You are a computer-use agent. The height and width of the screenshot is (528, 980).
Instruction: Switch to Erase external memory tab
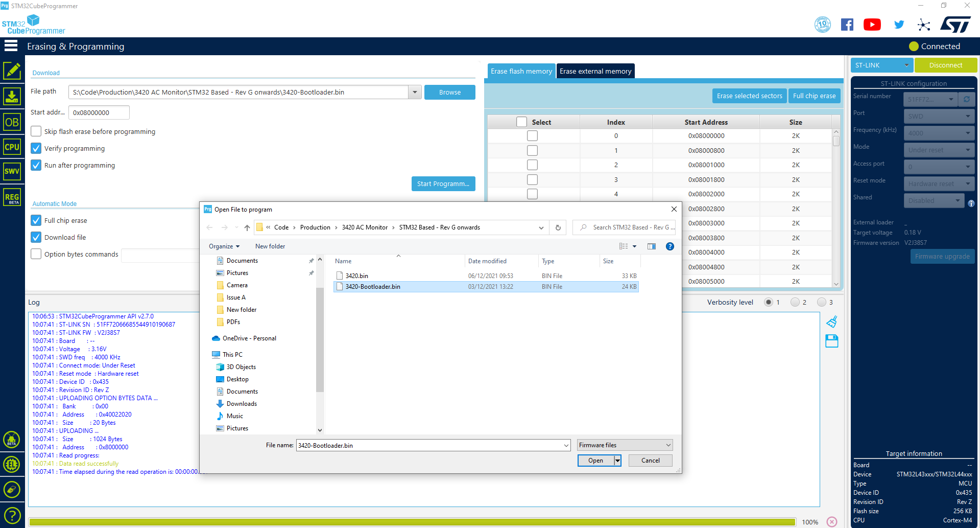point(595,71)
